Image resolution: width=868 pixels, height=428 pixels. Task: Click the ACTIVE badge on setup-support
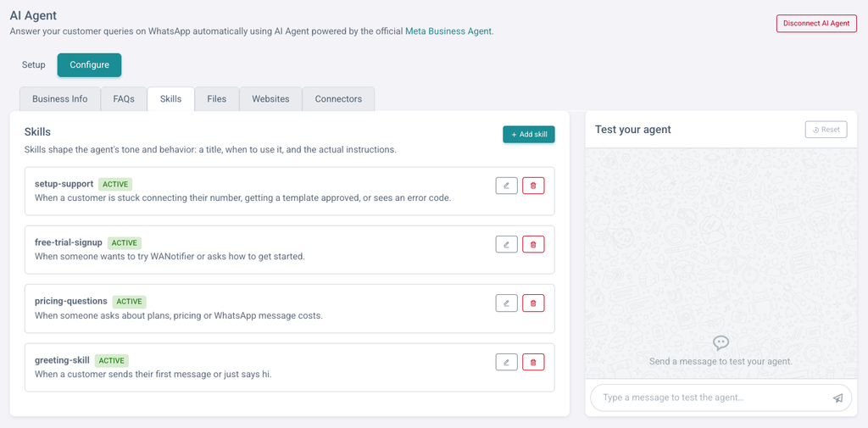click(x=115, y=184)
